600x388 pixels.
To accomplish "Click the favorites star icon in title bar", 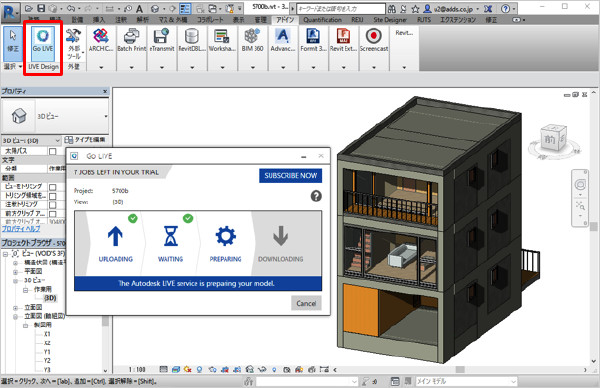I will pyautogui.click(x=416, y=8).
